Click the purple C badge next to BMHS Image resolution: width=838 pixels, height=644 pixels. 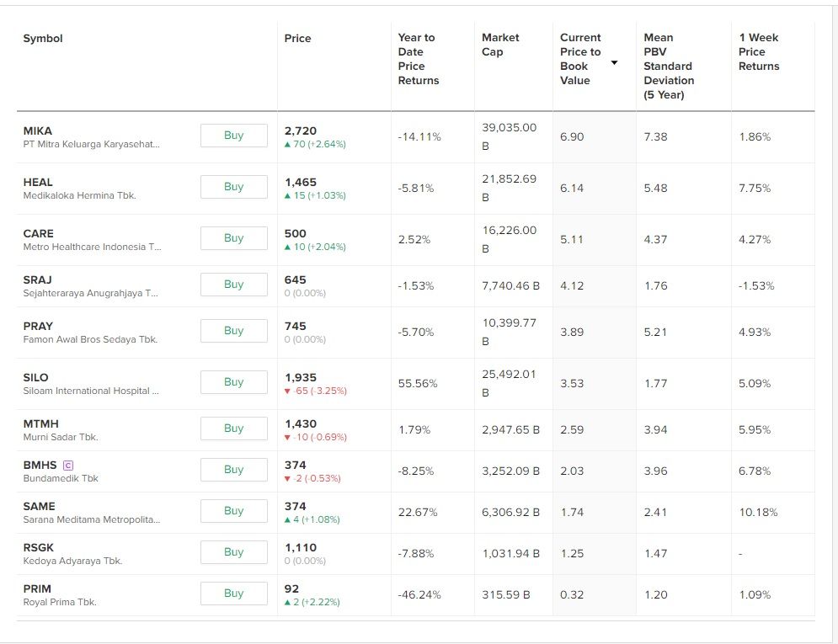pyautogui.click(x=68, y=466)
